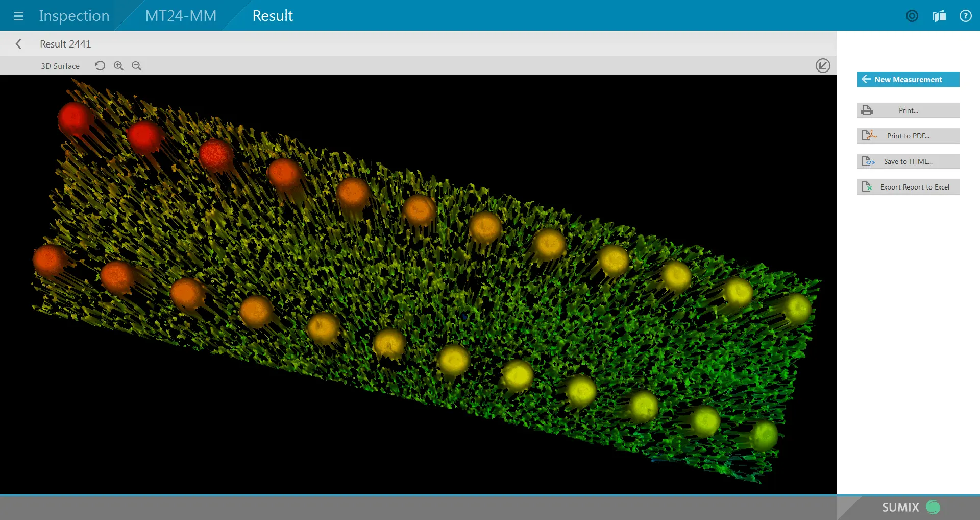The width and height of the screenshot is (980, 520).
Task: Click the concentric-circle target icon in header
Action: [912, 16]
